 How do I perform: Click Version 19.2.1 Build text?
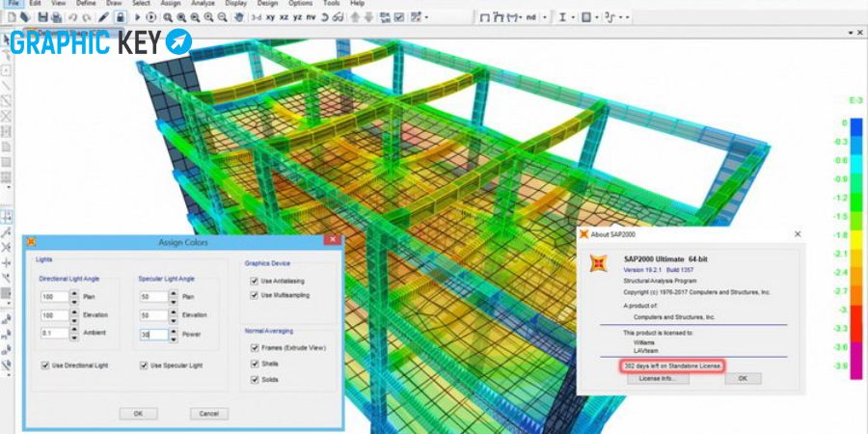click(659, 270)
